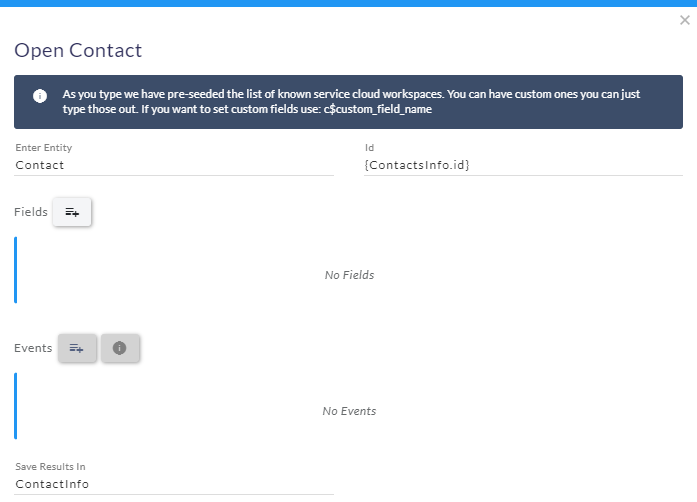The width and height of the screenshot is (697, 502).
Task: Click the pre-seeded workspaces banner message
Action: coord(351,101)
